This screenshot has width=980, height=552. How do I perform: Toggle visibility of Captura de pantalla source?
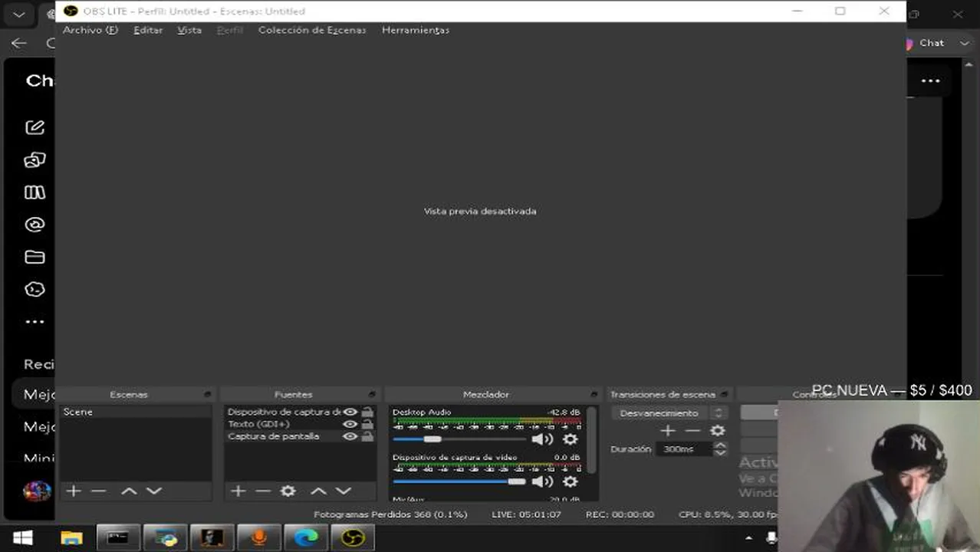click(350, 436)
